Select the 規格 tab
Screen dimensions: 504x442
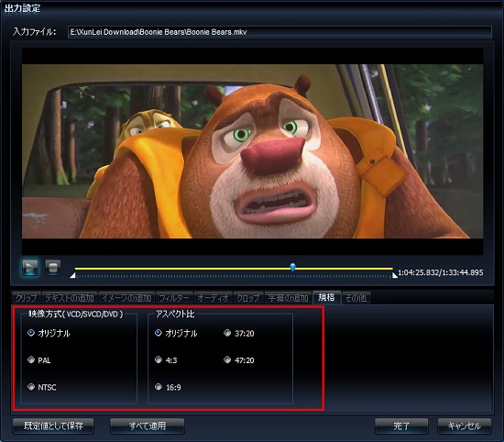[x=327, y=297]
